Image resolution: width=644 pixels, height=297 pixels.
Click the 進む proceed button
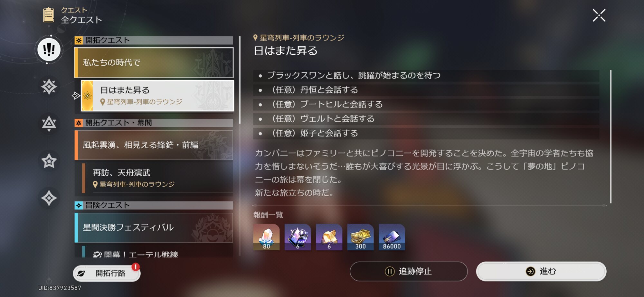tap(541, 271)
